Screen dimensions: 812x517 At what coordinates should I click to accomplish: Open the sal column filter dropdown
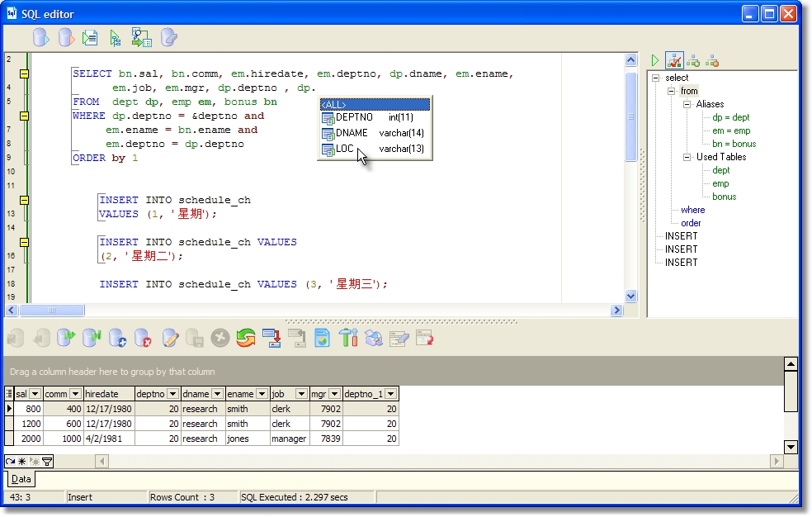pyautogui.click(x=35, y=394)
